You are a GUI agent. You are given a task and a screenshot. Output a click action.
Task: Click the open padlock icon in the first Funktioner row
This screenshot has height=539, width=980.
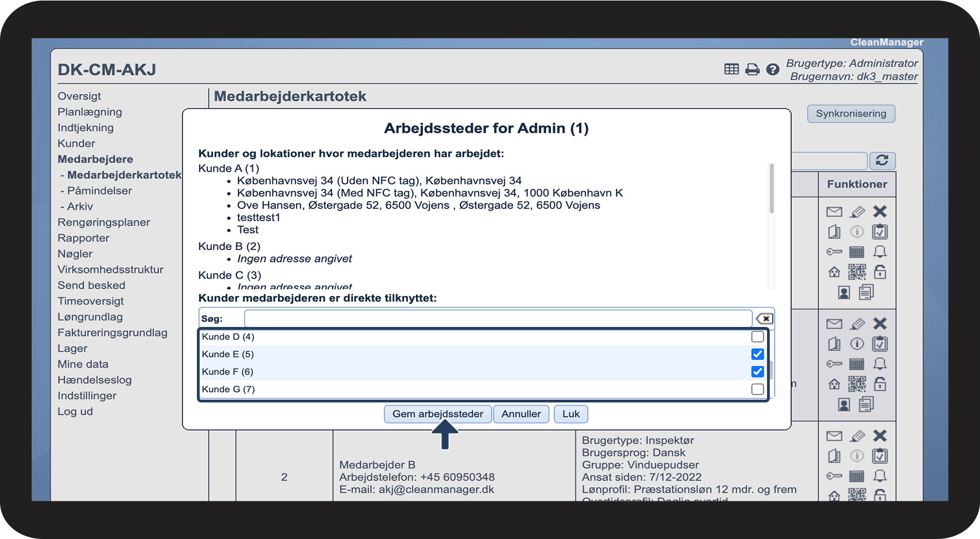(x=880, y=271)
